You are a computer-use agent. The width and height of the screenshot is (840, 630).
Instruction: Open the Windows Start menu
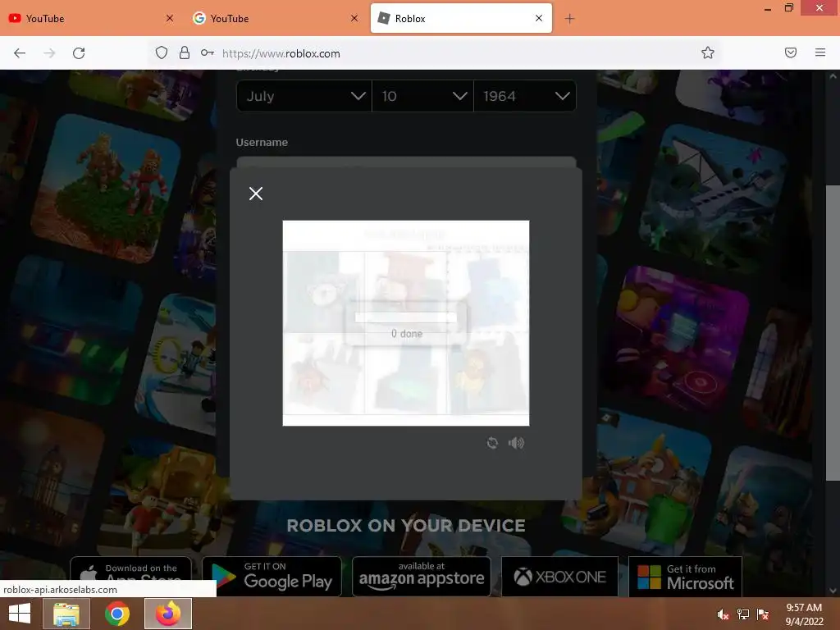(x=20, y=614)
